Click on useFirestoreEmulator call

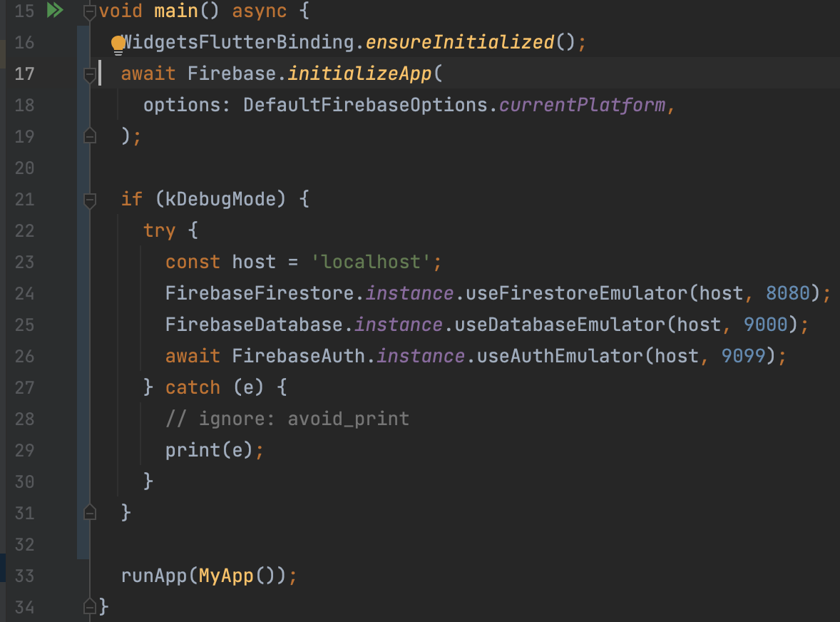coord(576,293)
